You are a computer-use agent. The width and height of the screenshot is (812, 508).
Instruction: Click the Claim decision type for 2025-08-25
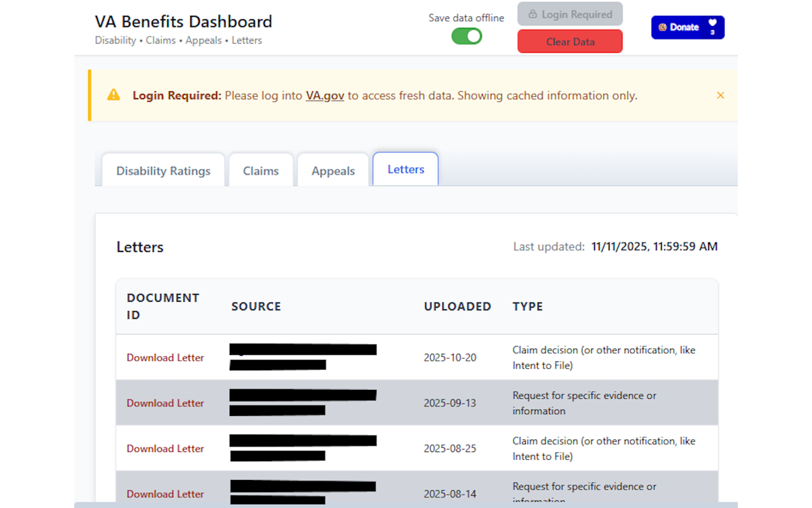pos(604,448)
